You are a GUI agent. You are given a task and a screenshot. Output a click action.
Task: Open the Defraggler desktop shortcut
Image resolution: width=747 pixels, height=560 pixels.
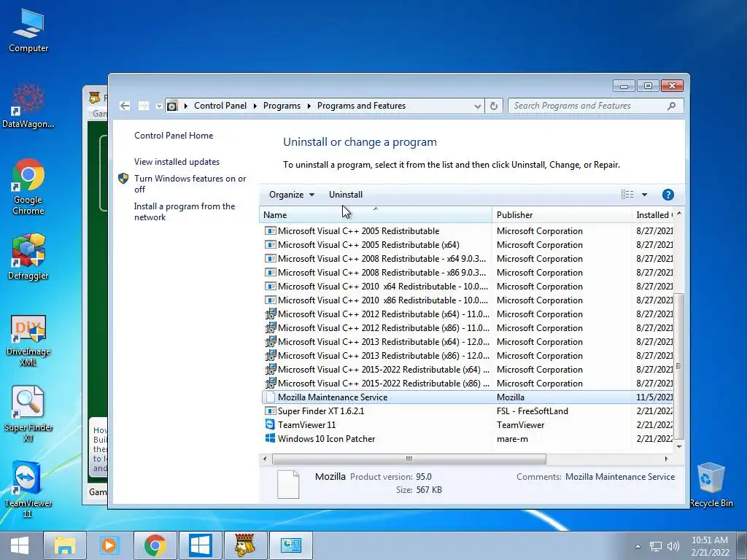[28, 257]
